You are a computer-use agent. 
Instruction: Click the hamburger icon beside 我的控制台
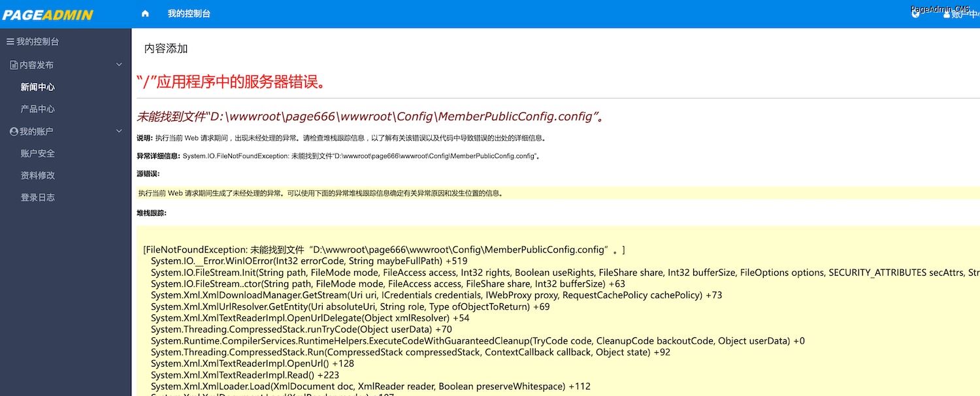coord(10,42)
